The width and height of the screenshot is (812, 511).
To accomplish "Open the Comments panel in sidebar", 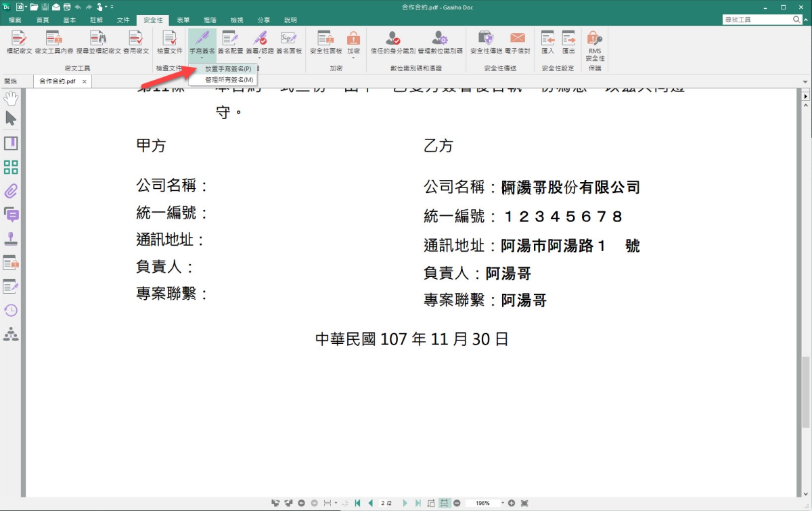I will click(x=11, y=215).
